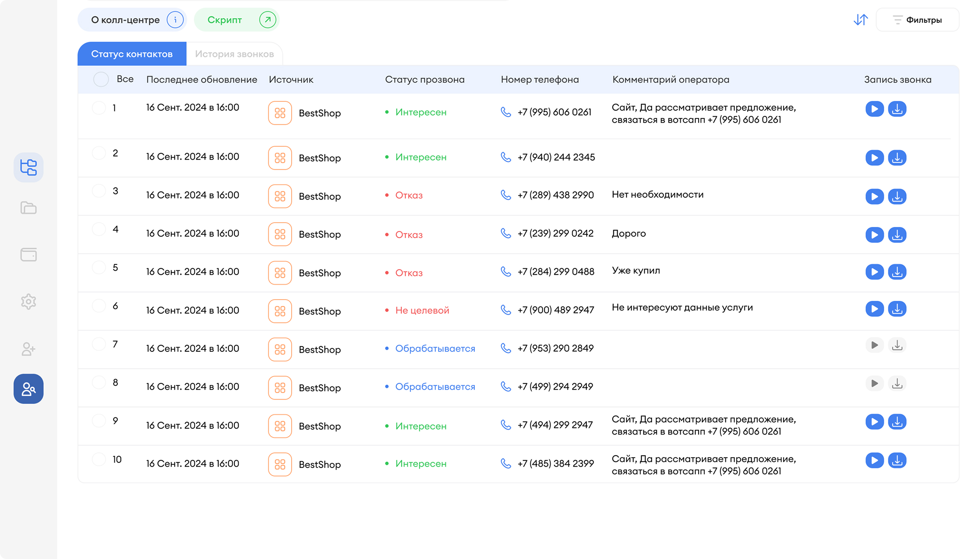Click the BestShop source icon in row 5
The width and height of the screenshot is (980, 559).
(280, 273)
